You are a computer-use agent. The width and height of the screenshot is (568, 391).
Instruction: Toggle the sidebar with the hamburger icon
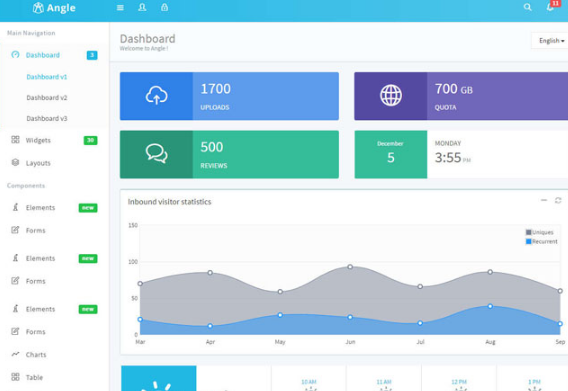120,8
